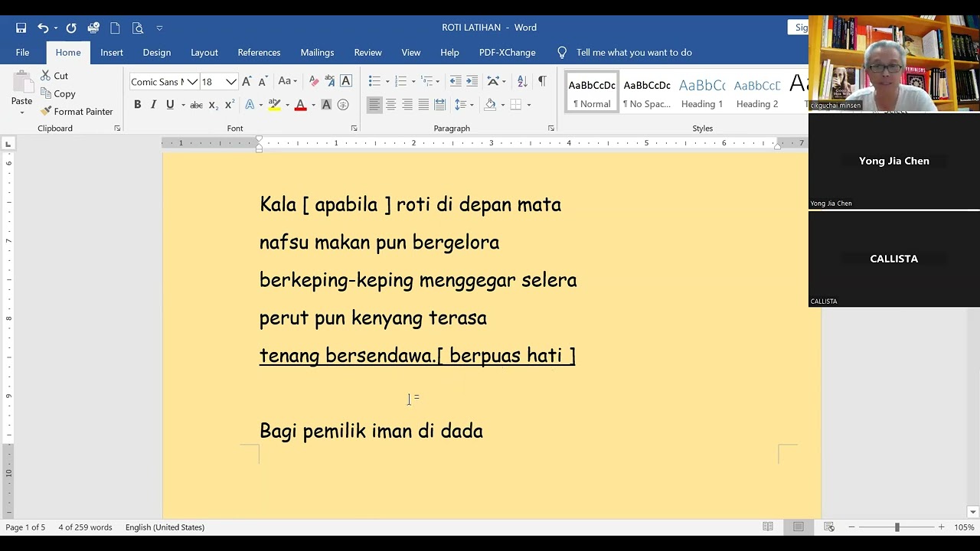Image resolution: width=980 pixels, height=551 pixels.
Task: Click the Numbering list icon
Action: [x=400, y=81]
